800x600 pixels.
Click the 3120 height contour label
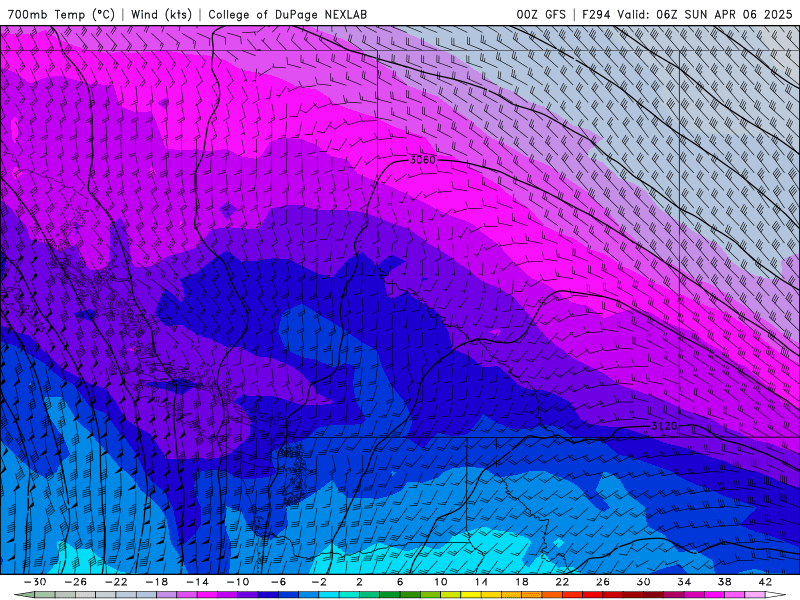point(664,426)
